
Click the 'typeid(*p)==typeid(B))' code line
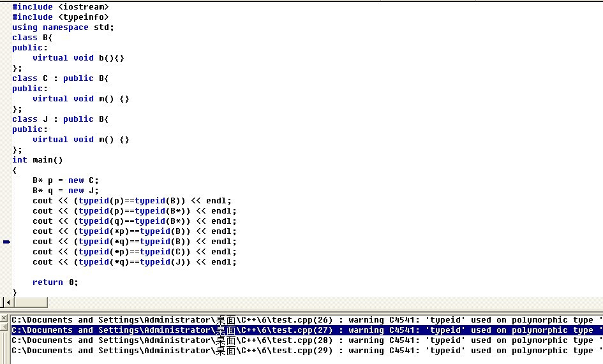135,231
